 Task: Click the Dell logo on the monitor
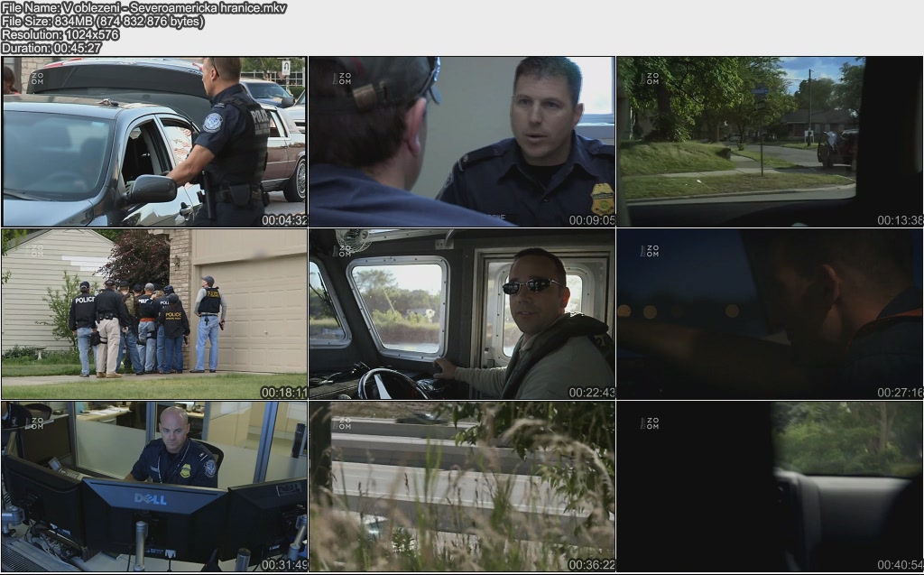point(150,498)
